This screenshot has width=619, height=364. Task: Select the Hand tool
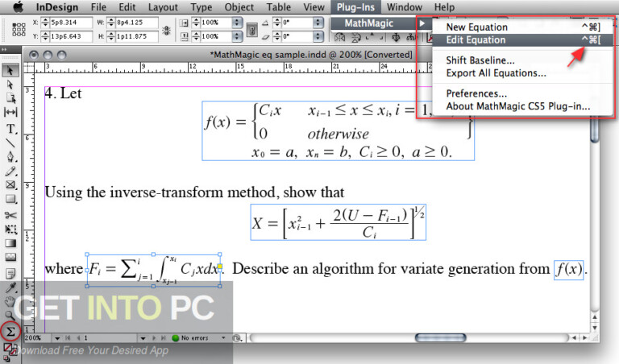(x=10, y=302)
